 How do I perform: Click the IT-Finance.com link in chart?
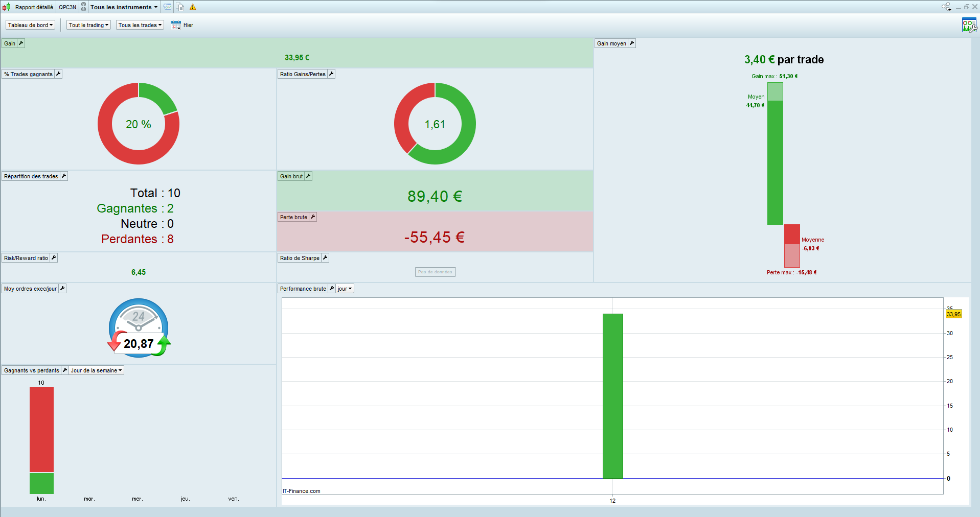click(302, 491)
